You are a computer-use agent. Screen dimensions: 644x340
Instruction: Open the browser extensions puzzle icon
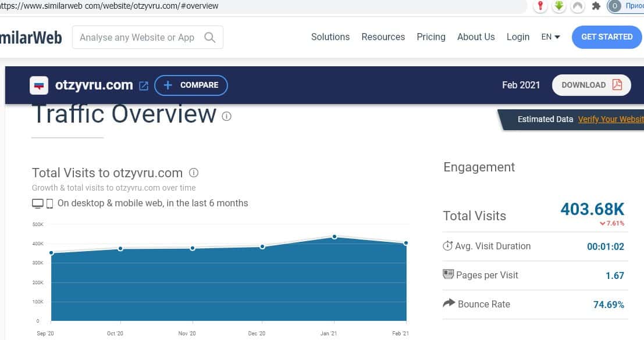(x=596, y=6)
